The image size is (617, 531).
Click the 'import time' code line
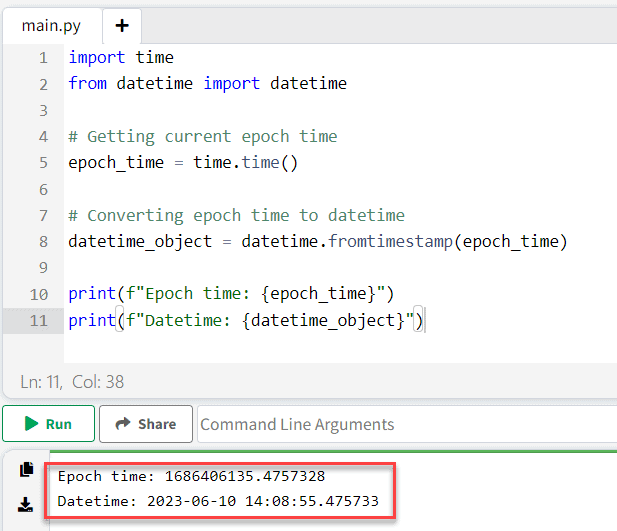(x=121, y=57)
